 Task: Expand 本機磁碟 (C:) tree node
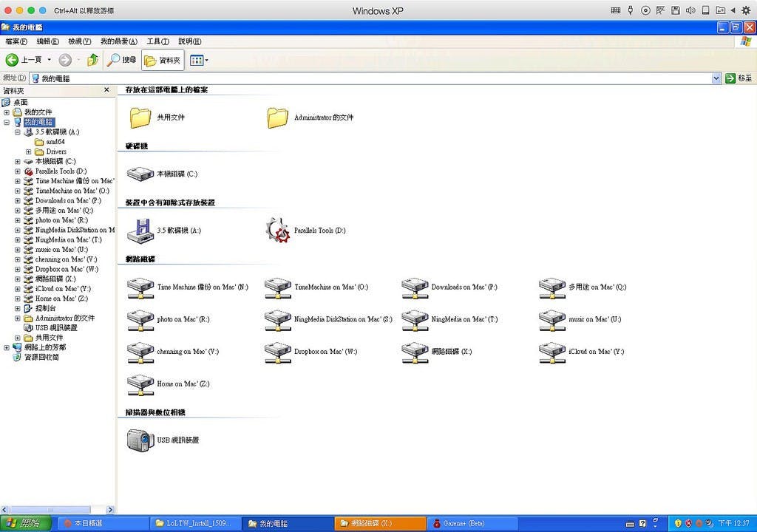click(x=18, y=161)
